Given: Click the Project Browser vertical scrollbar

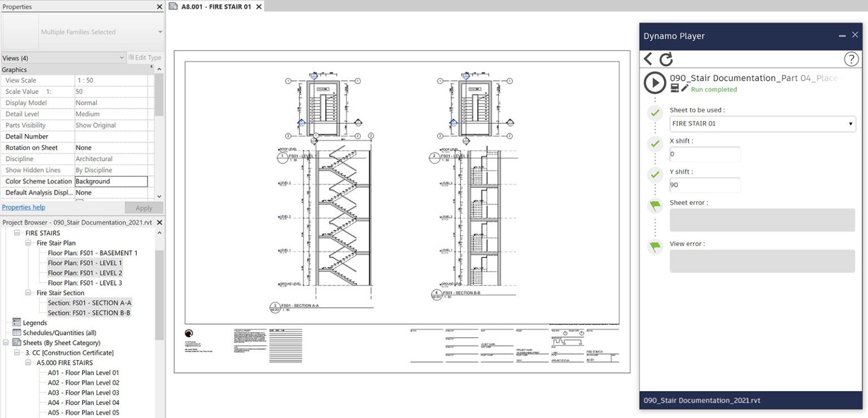Looking at the screenshot, I should click(x=159, y=294).
